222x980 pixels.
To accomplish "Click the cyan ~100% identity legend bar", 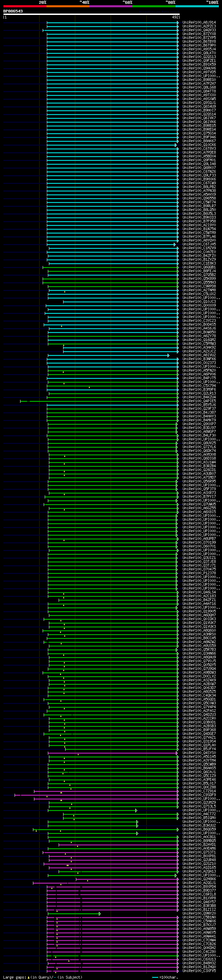I will click(197, 6).
